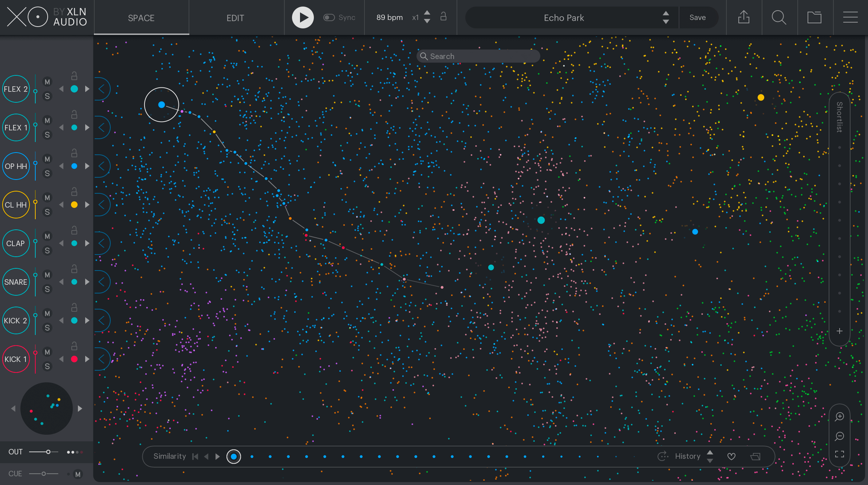868x485 pixels.
Task: Open the folder browser icon
Action: [814, 17]
